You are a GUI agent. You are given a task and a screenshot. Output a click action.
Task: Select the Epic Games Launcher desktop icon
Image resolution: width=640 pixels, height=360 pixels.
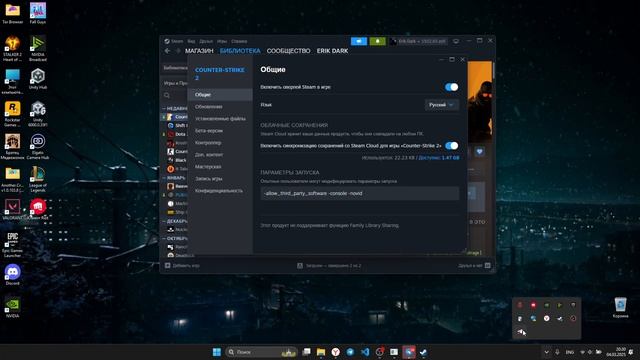coord(12,244)
